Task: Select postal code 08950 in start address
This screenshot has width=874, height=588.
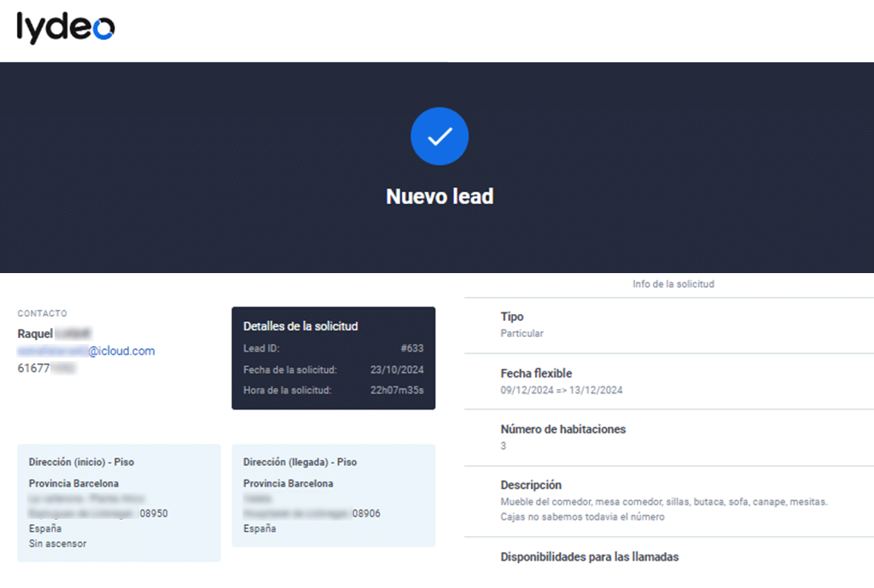Action: [154, 514]
